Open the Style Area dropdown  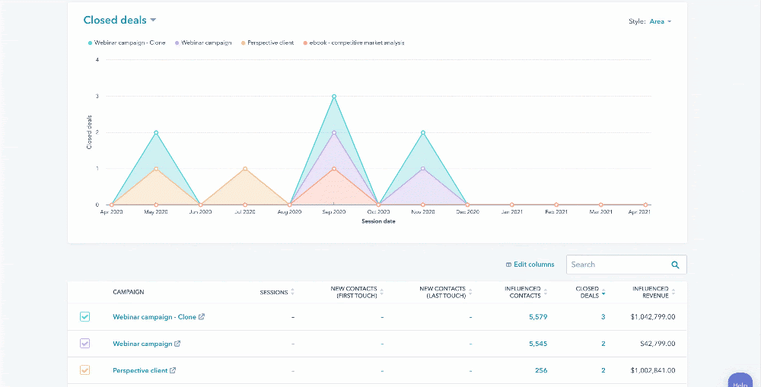click(x=660, y=21)
